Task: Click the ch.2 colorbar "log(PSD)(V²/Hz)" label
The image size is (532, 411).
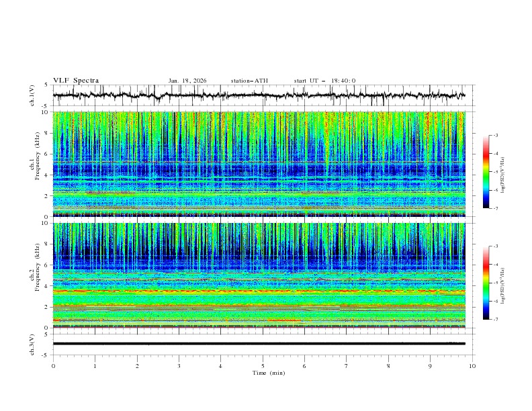Action: [x=502, y=285]
